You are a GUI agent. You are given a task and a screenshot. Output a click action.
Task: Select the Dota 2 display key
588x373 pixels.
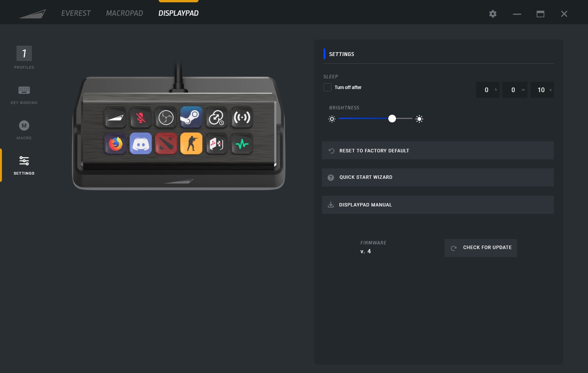[166, 144]
